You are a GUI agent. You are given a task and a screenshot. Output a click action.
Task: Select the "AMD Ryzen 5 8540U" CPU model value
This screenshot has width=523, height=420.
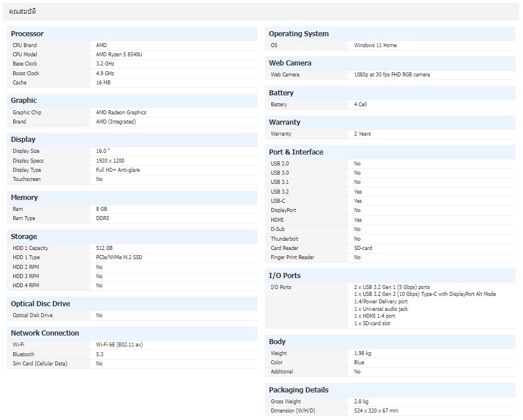[119, 55]
